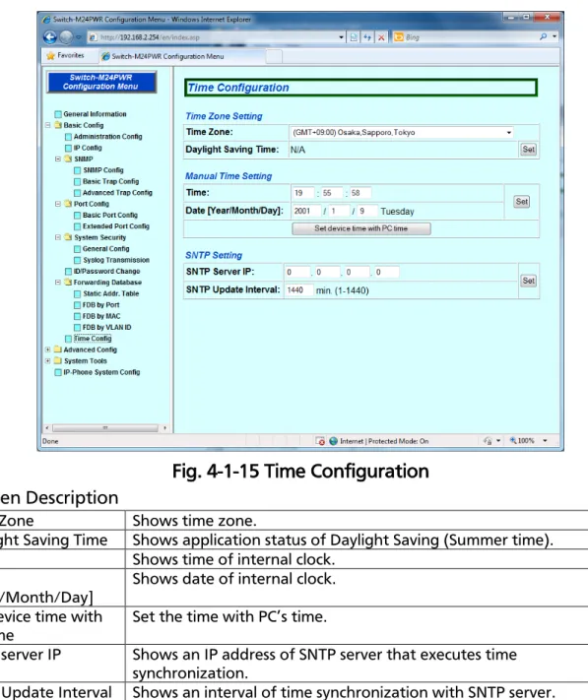This screenshot has height=700, width=588.
Task: Collapse the Forwarding Database folder
Action: (x=57, y=283)
